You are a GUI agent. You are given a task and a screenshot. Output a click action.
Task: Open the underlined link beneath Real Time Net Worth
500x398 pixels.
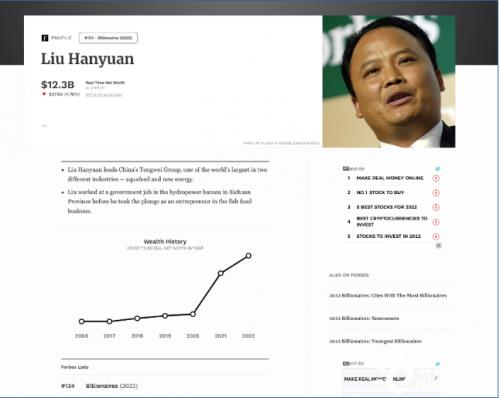tap(104, 95)
